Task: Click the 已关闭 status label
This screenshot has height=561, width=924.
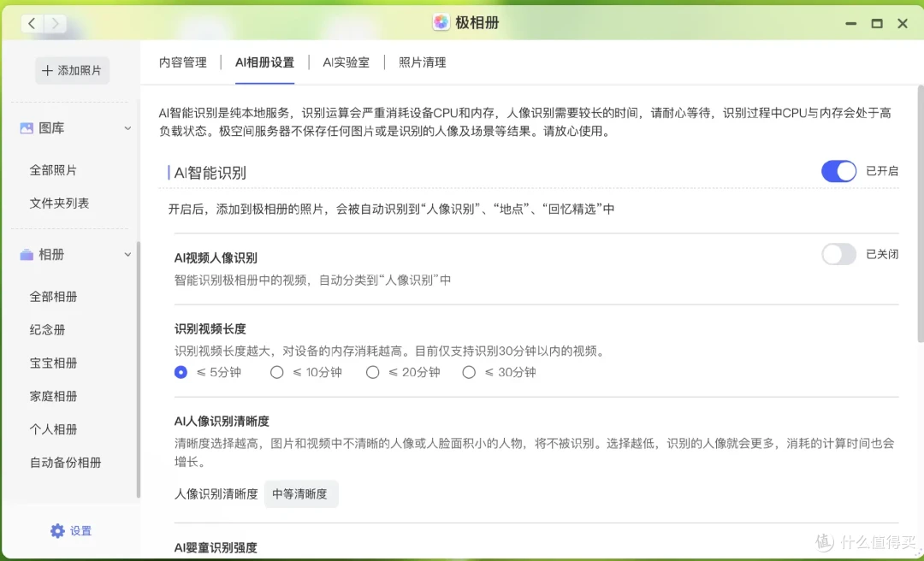Action: [881, 255]
